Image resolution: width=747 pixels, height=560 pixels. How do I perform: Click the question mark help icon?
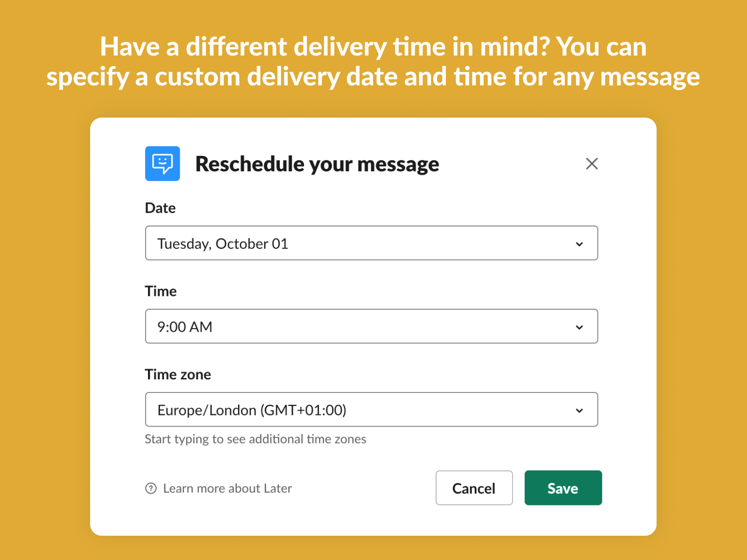pyautogui.click(x=151, y=488)
